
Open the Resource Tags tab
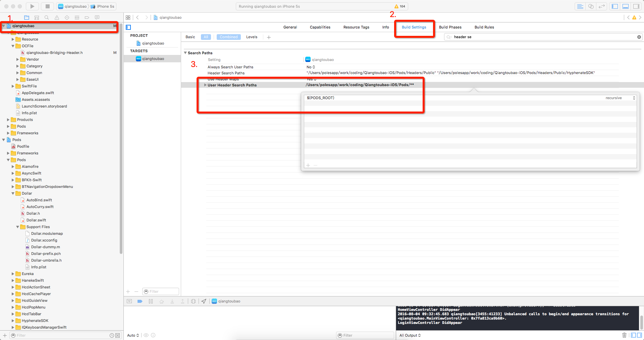(356, 27)
